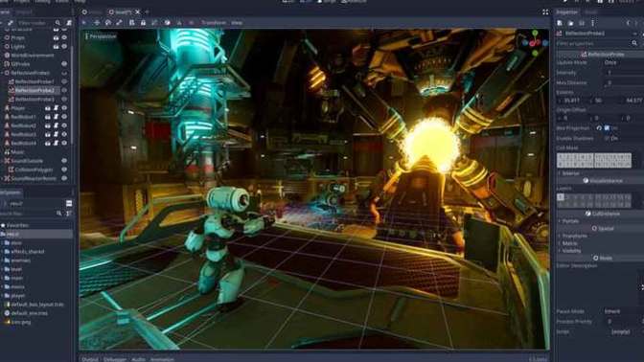Screen dimensions: 644x362
Task: Toggle distraction-free mode expand icon
Action: tap(545, 11)
